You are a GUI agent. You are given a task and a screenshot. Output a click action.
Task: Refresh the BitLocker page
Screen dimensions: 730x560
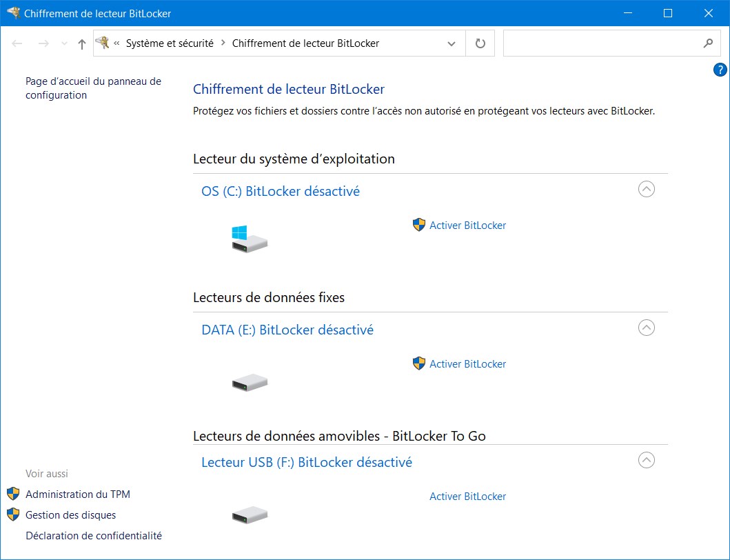coord(480,43)
